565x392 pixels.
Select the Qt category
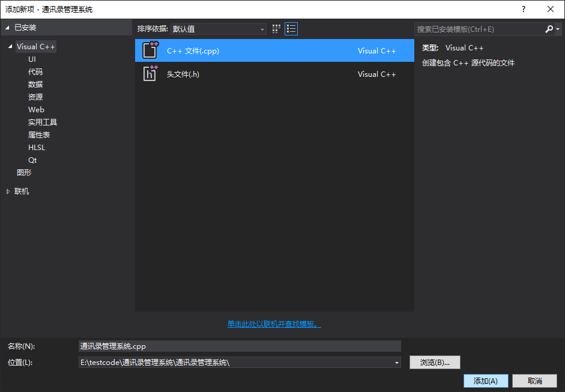(32, 160)
